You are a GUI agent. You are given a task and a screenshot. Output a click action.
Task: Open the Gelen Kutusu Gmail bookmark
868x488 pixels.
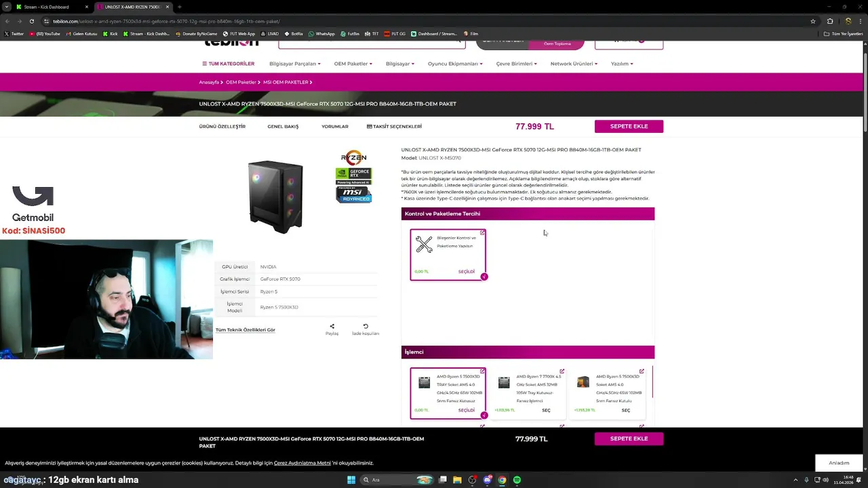click(x=81, y=33)
